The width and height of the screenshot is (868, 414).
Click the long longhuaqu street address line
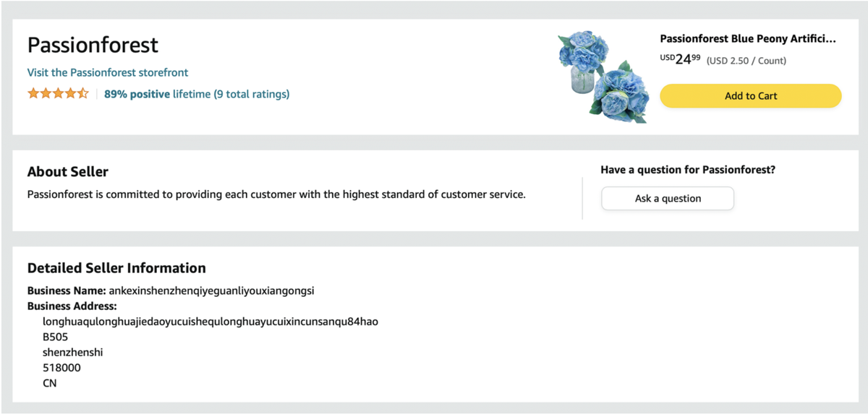[x=210, y=322]
